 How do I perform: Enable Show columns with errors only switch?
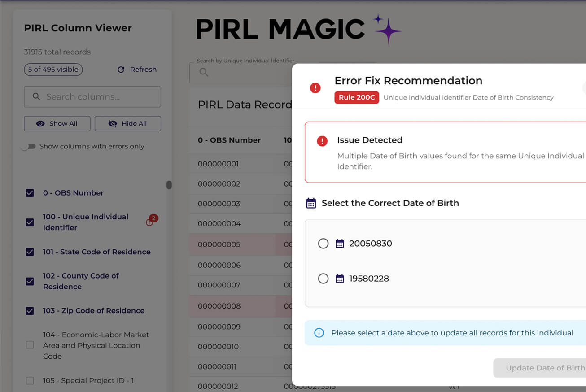click(28, 146)
